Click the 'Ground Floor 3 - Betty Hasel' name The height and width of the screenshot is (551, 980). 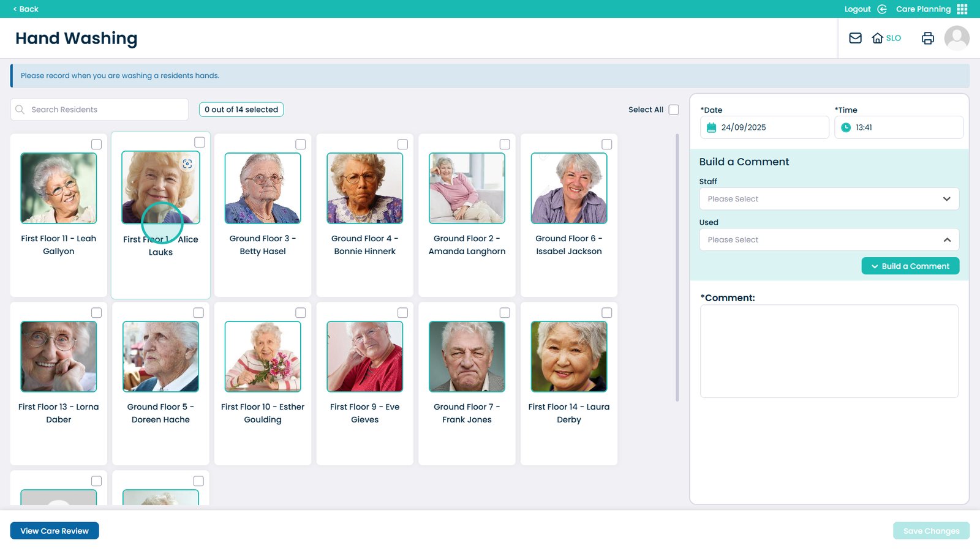(x=263, y=245)
